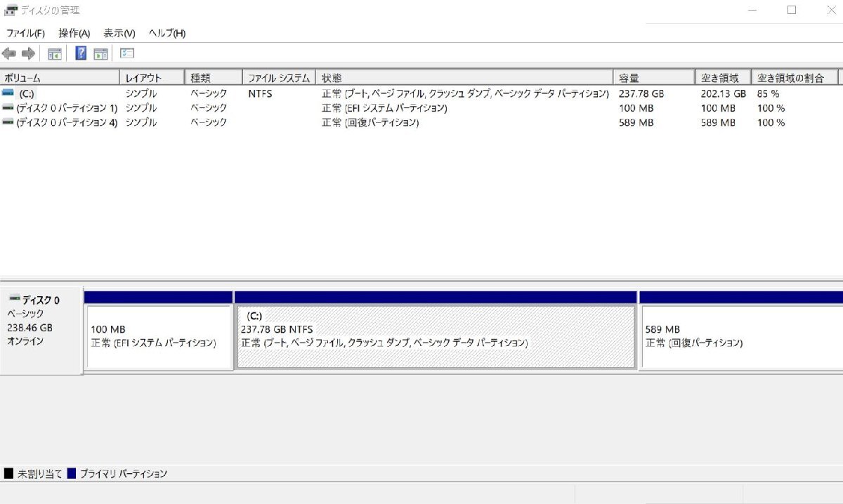The image size is (843, 504).
Task: Click the disk icon beside ディスク 0
Action: (x=15, y=299)
